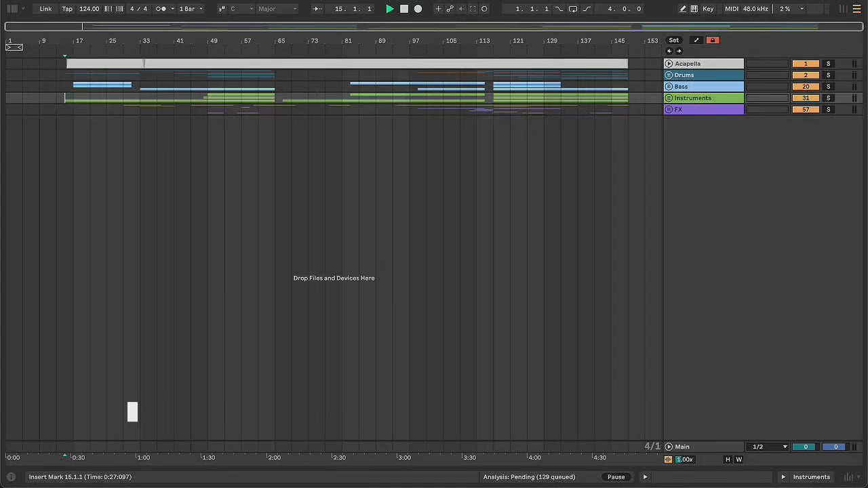
Task: Click the 124.00 tempo field
Action: click(89, 9)
